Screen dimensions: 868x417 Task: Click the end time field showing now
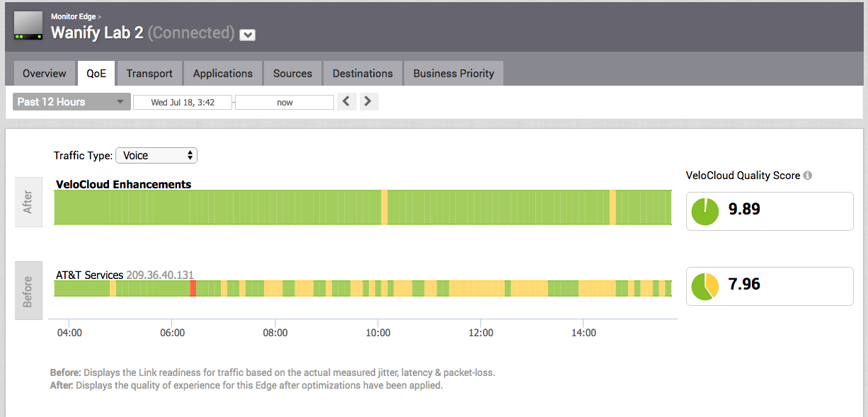pyautogui.click(x=285, y=103)
